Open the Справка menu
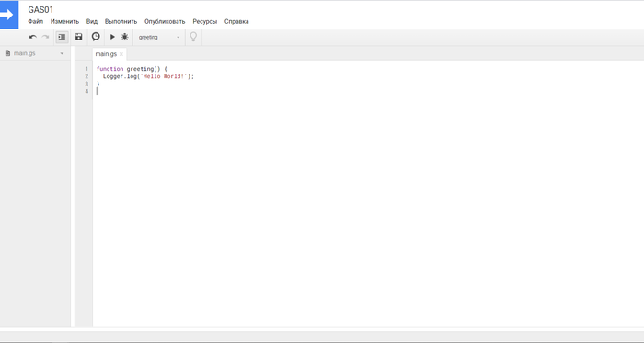The height and width of the screenshot is (343, 644). [x=236, y=21]
